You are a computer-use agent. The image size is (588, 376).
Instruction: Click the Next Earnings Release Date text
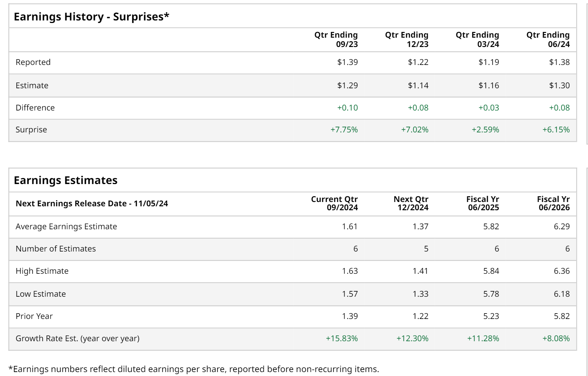[x=92, y=203]
